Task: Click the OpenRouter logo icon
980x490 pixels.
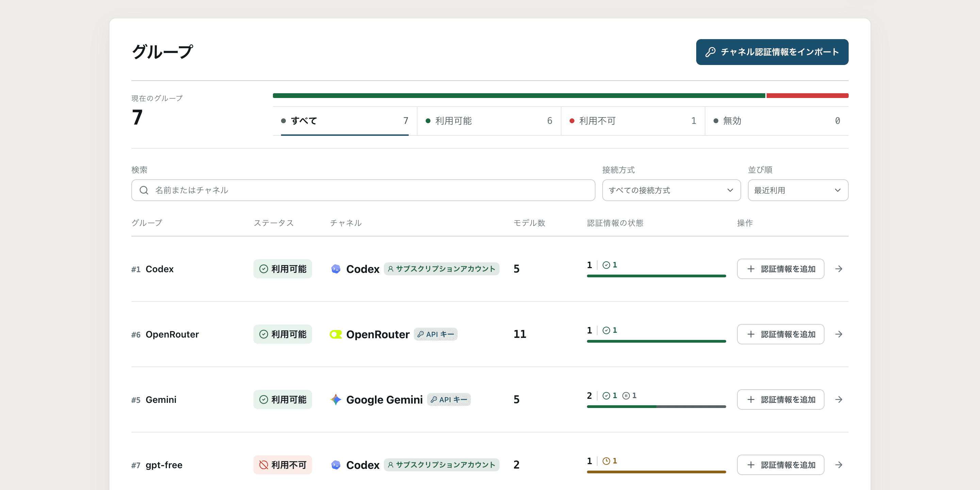Action: [336, 334]
